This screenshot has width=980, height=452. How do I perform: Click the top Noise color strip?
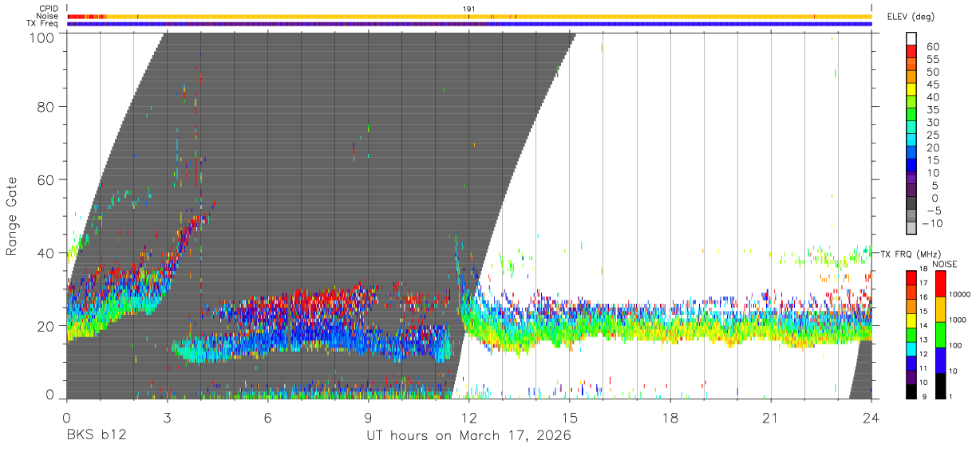point(469,16)
